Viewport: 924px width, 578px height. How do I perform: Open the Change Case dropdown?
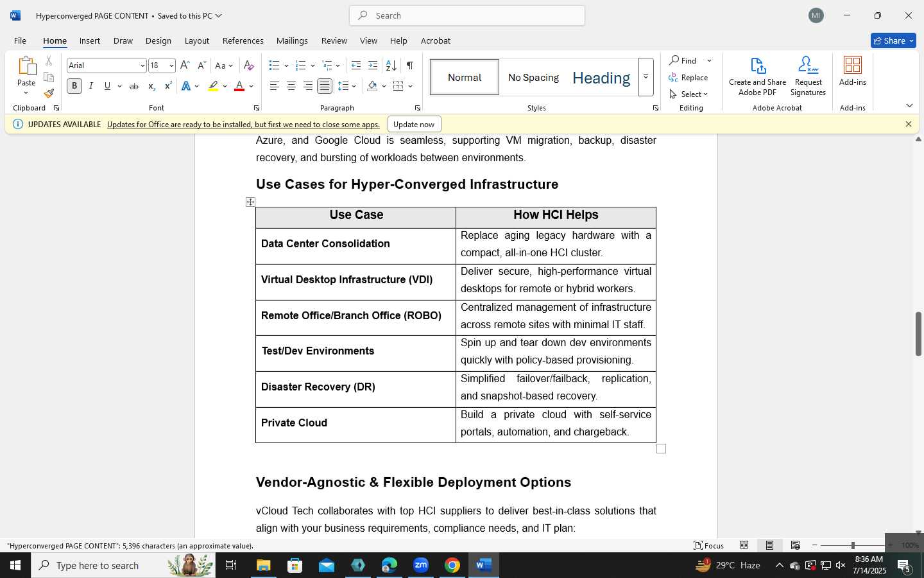[x=224, y=66]
